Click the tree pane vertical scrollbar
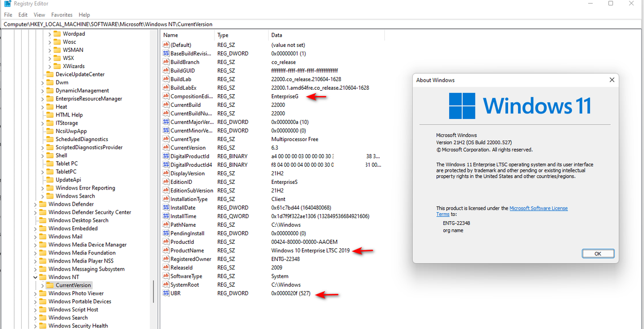 (154, 291)
